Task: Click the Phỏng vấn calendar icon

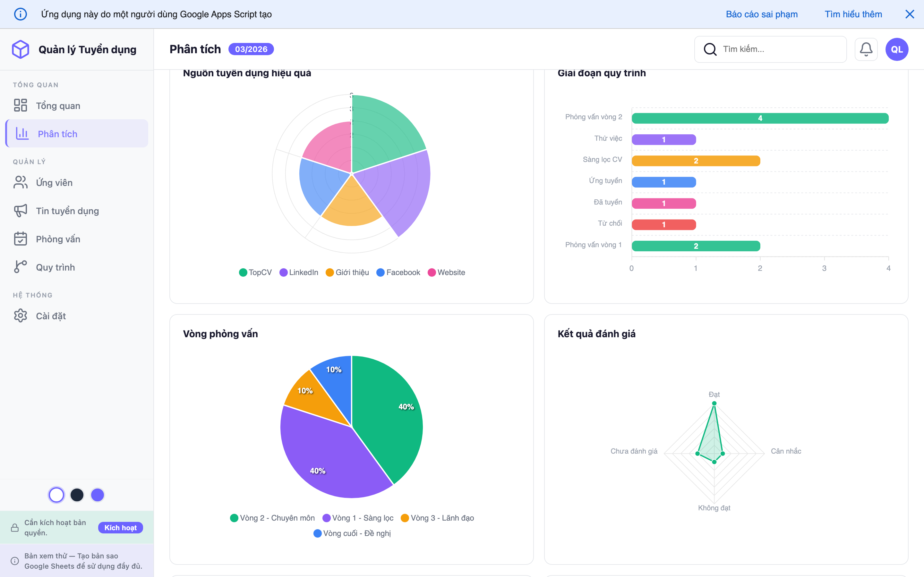Action: coord(21,239)
